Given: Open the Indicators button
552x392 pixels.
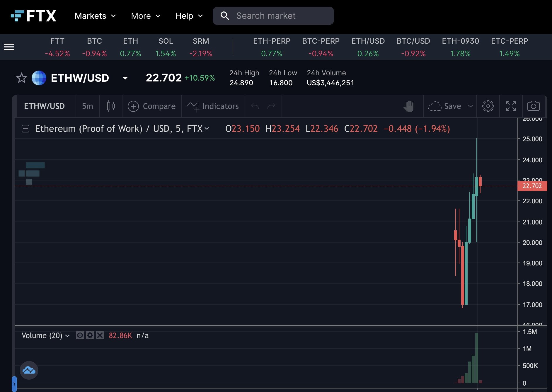Looking at the screenshot, I should 213,106.
